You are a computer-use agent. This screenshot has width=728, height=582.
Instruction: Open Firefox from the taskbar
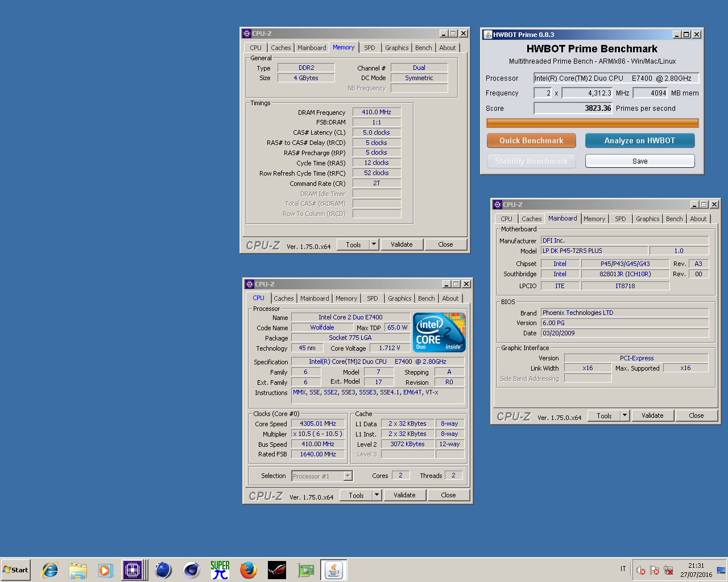coord(249,570)
